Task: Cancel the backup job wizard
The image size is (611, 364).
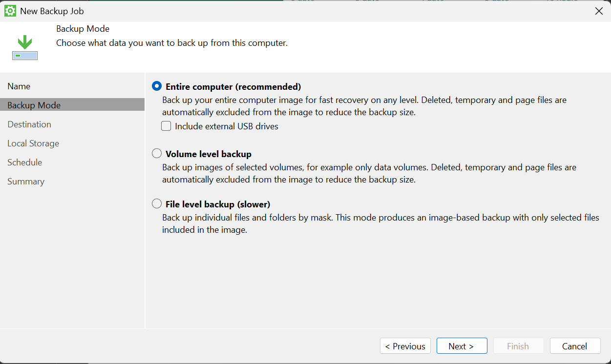Action: point(574,346)
